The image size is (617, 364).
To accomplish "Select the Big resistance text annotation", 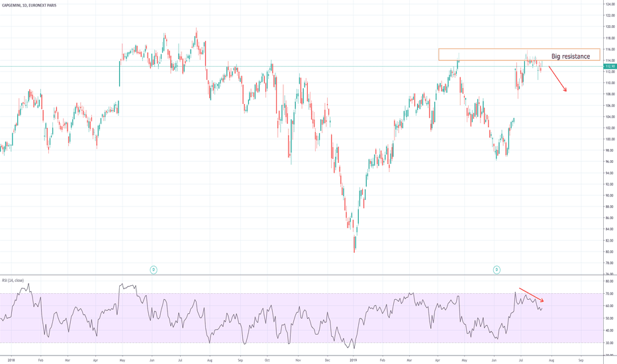I will pos(571,56).
